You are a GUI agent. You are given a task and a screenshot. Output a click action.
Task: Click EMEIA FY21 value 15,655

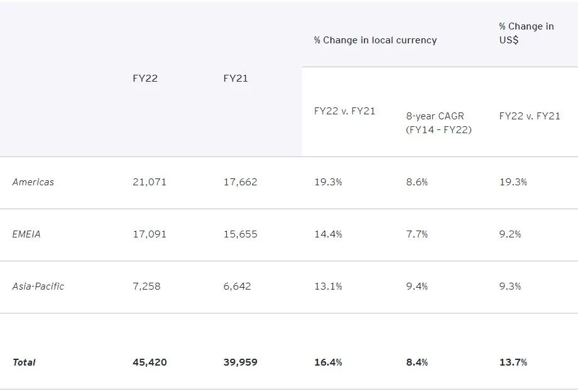click(x=240, y=234)
